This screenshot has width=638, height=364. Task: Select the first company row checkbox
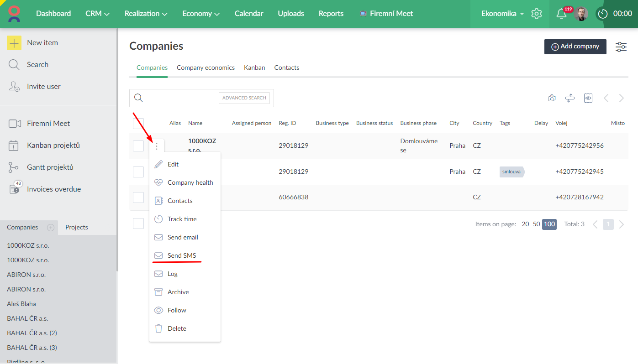click(x=138, y=146)
